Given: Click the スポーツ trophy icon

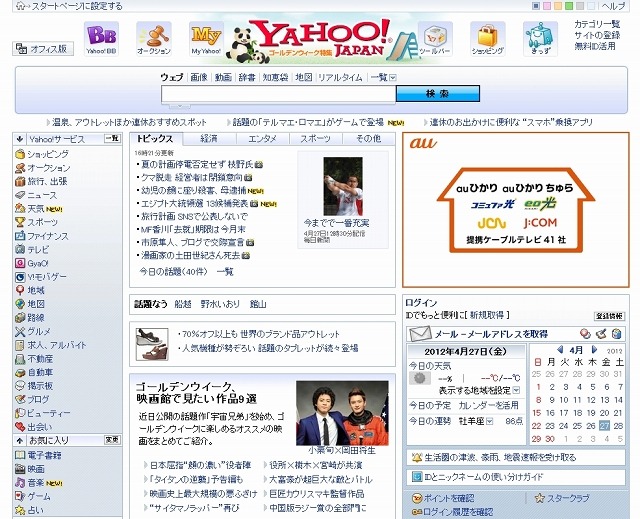Looking at the screenshot, I should tap(20, 222).
